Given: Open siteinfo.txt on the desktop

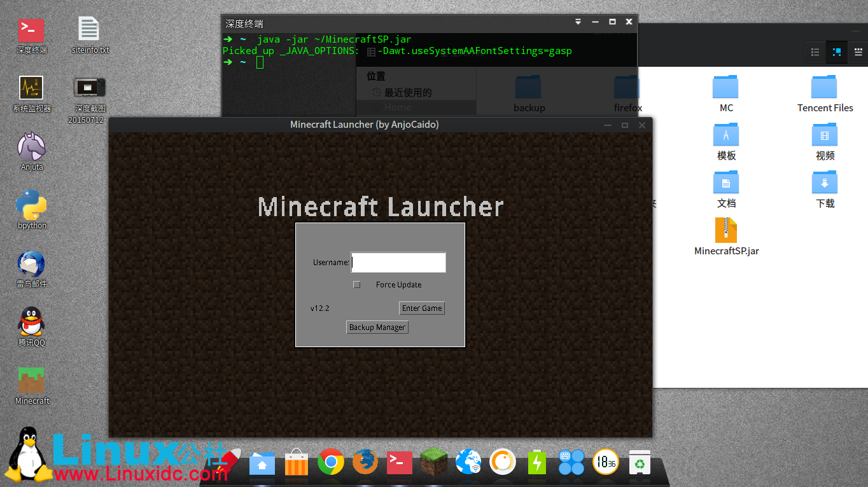Looking at the screenshot, I should (x=90, y=36).
